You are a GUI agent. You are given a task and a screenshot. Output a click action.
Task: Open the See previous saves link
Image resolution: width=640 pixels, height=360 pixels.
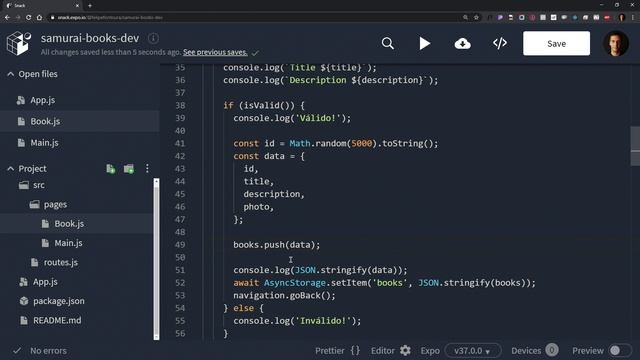tap(215, 52)
